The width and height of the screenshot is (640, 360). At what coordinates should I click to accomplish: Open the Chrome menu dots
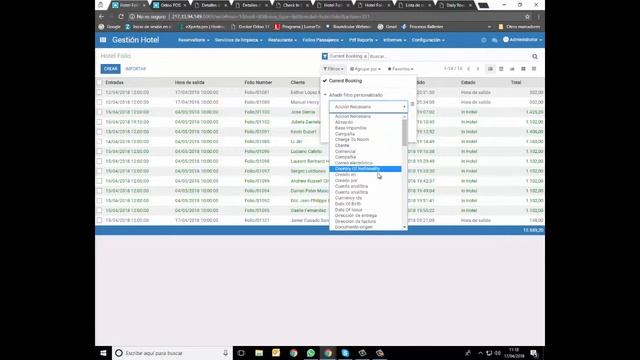538,17
